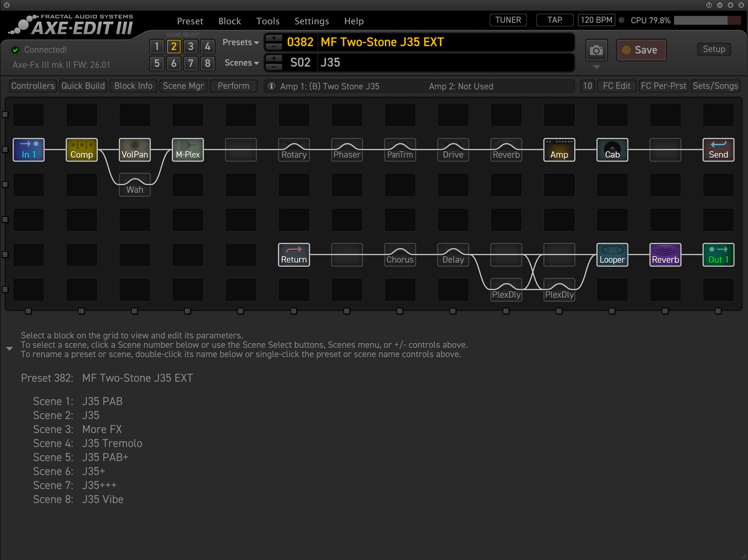Viewport: 748px width, 560px height.
Task: Select the M-Plex multiplexer block
Action: (x=188, y=150)
